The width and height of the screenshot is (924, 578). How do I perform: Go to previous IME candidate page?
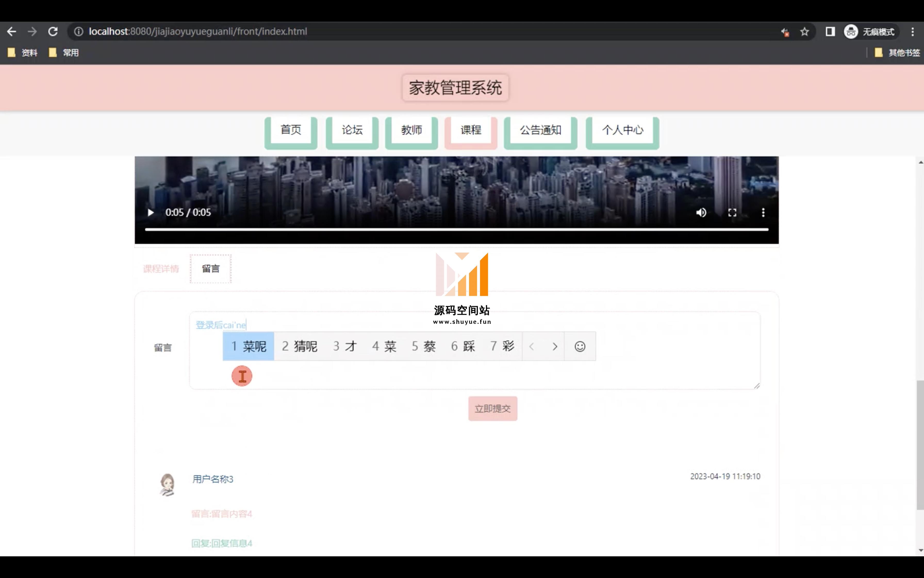[532, 347]
